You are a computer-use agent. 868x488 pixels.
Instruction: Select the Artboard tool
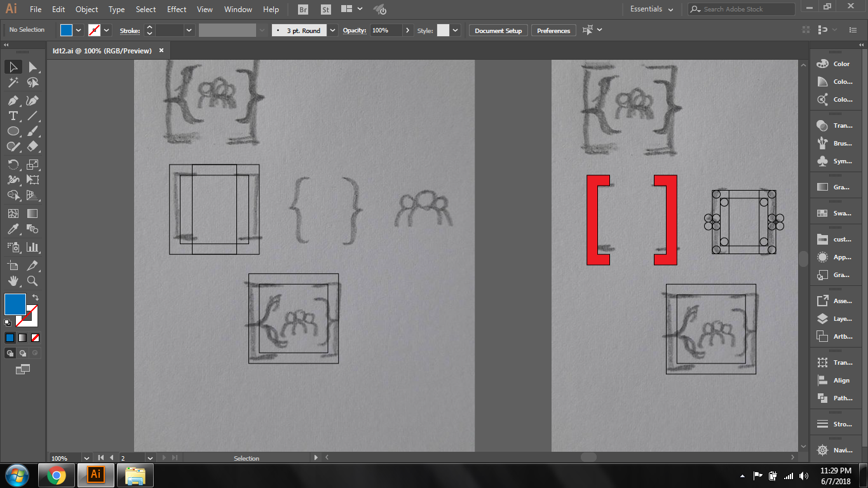[x=13, y=266]
